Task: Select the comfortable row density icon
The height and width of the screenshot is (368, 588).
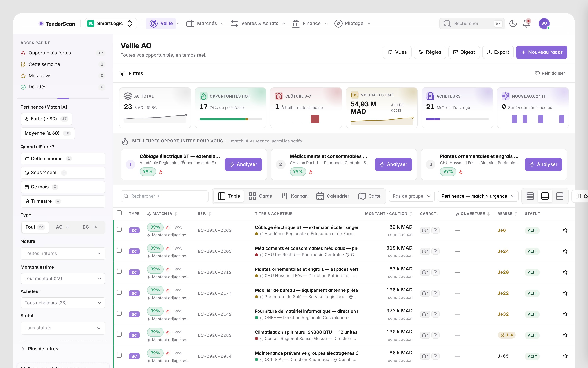Action: pos(560,196)
